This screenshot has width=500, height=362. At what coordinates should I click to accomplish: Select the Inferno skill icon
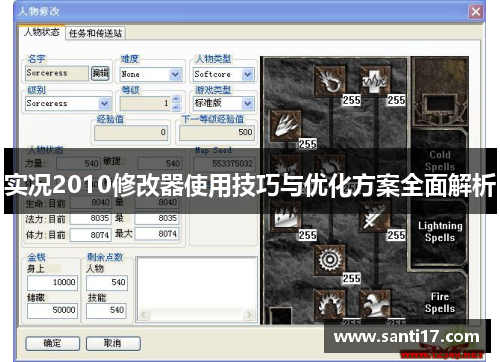coord(286,126)
